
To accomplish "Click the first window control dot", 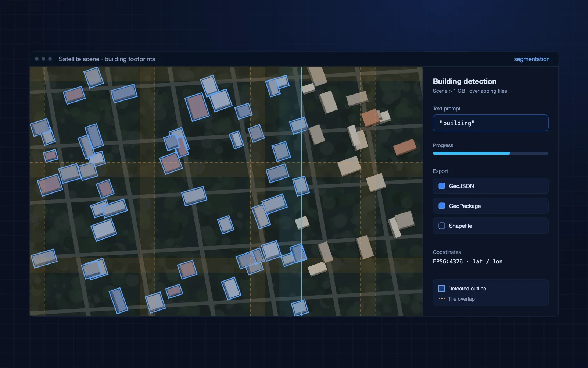I will coord(37,59).
